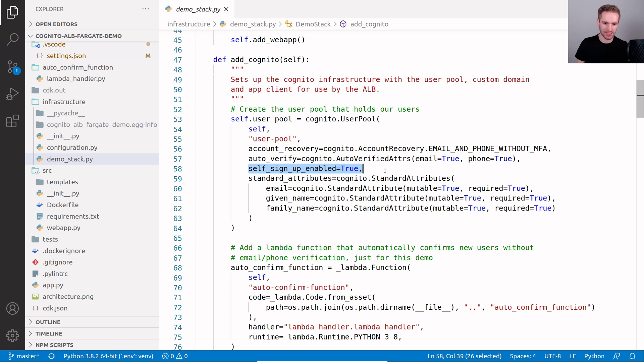
Task: Click the Extensions icon in sidebar
Action: [12, 122]
